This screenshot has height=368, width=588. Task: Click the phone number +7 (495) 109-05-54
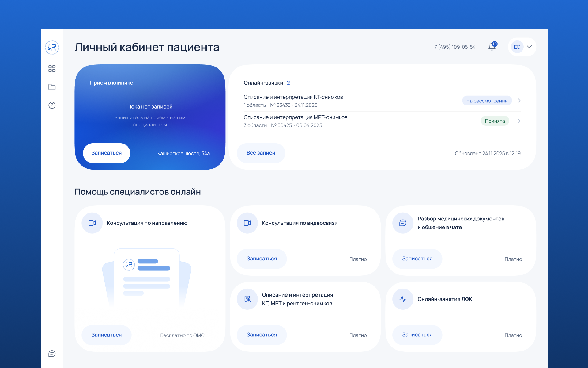coord(454,47)
